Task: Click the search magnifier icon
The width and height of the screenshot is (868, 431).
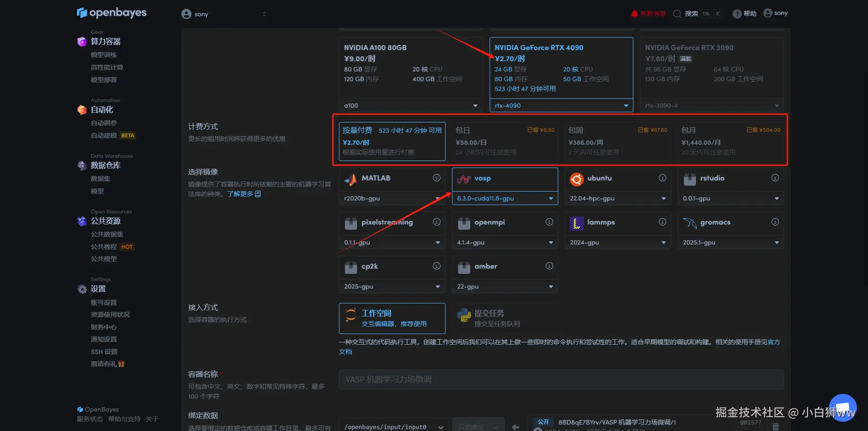Action: 677,14
